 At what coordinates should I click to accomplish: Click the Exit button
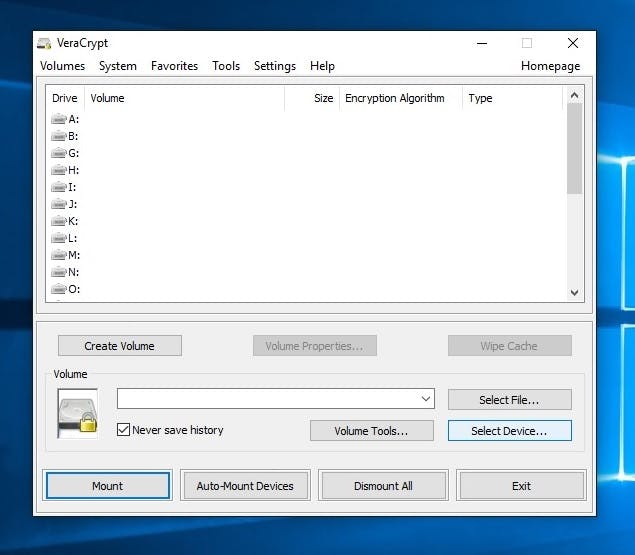click(521, 486)
